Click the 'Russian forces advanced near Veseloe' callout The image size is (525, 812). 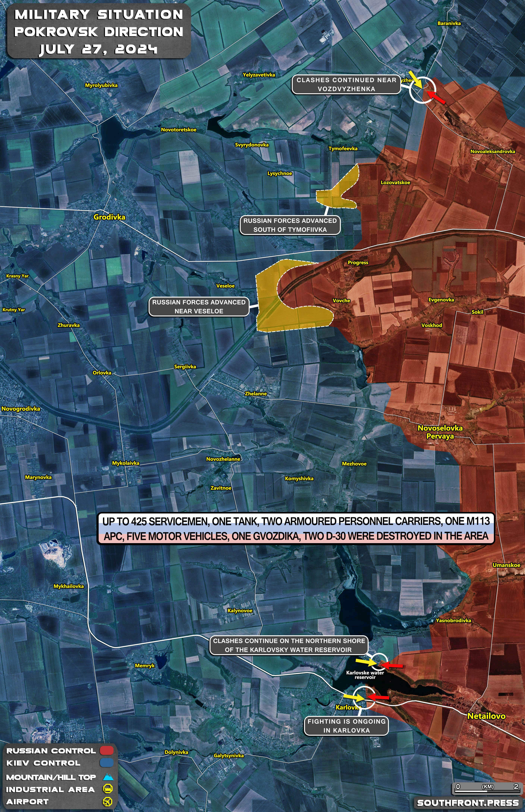[199, 307]
